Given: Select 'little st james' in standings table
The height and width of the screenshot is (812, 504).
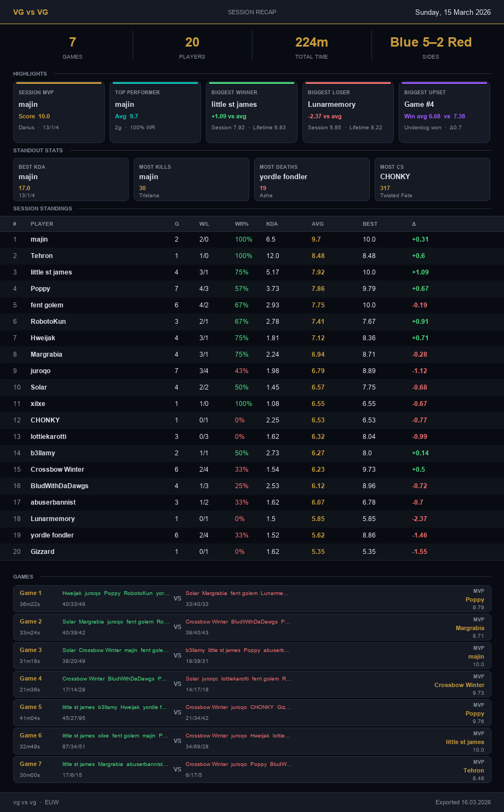Looking at the screenshot, I should [51, 272].
